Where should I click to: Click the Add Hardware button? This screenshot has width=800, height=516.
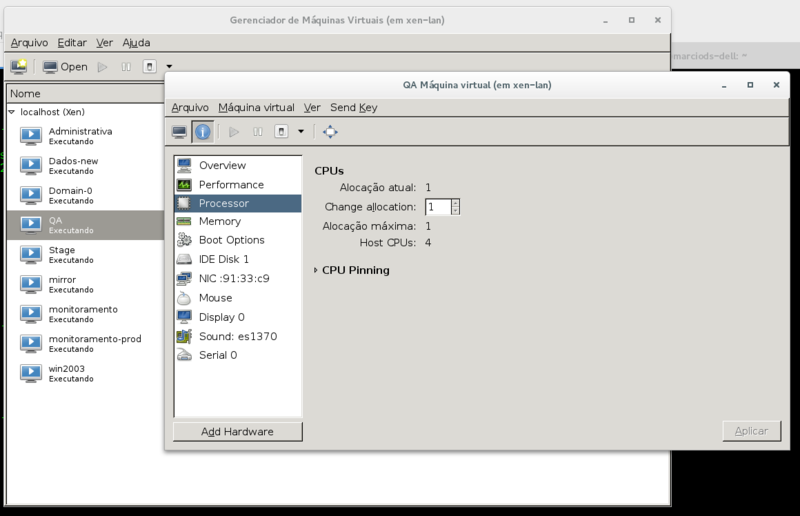tap(238, 432)
